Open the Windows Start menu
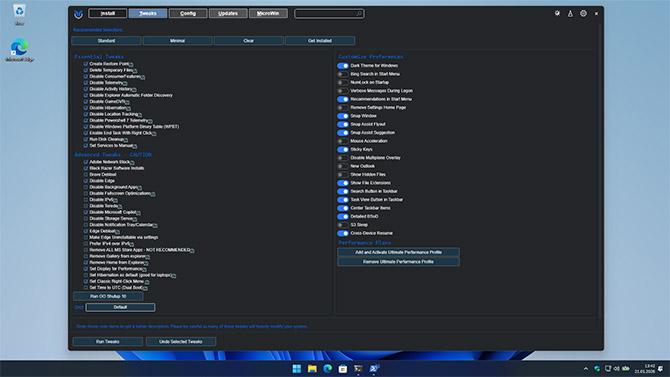Screen dimensions: 670x377 [297, 368]
